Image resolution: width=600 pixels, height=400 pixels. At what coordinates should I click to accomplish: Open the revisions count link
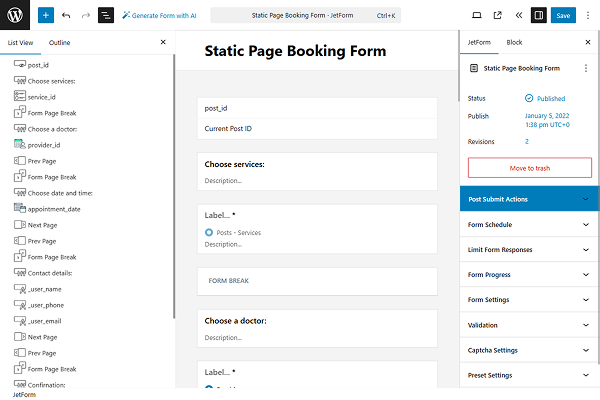click(527, 142)
